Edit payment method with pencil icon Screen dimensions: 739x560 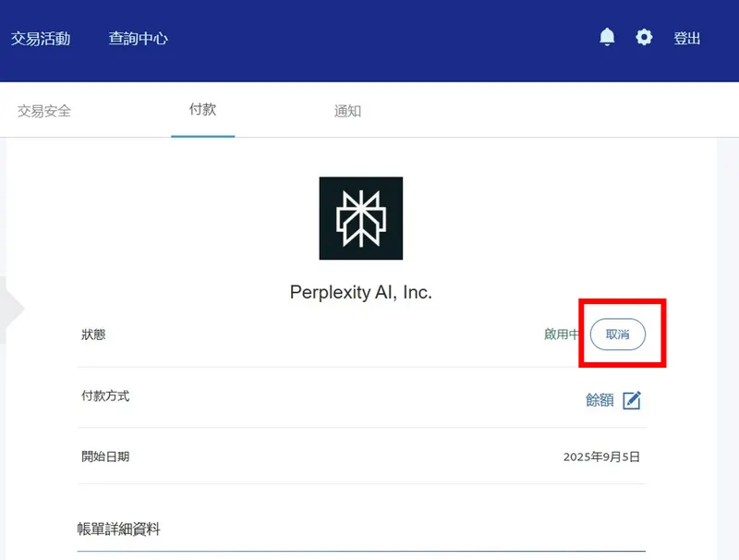coord(632,400)
